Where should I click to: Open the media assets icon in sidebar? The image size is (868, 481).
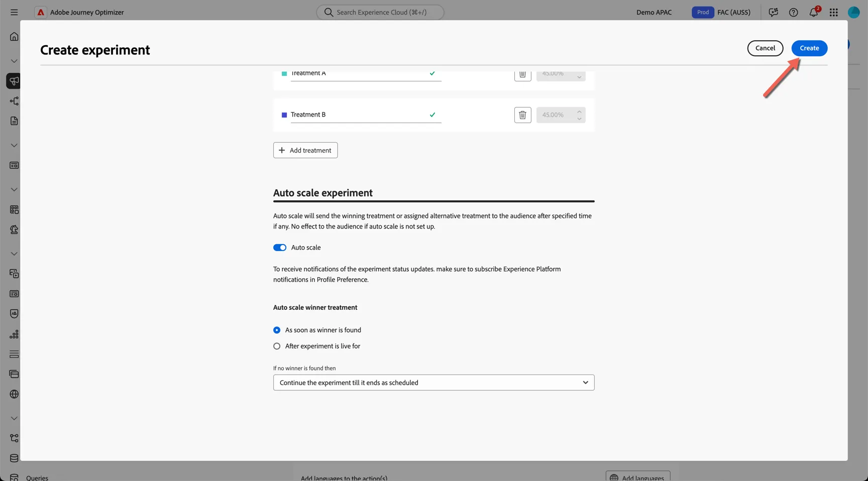[x=14, y=274]
